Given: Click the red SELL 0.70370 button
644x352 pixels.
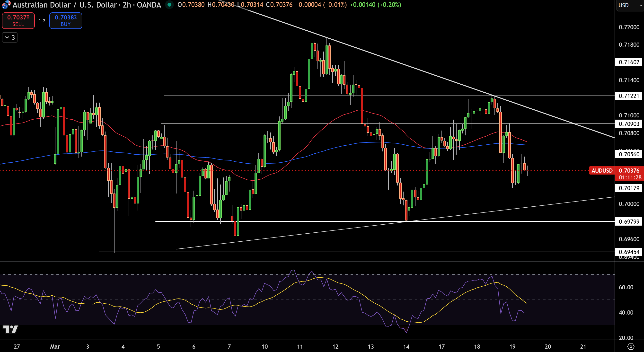Looking at the screenshot, I should (x=18, y=20).
